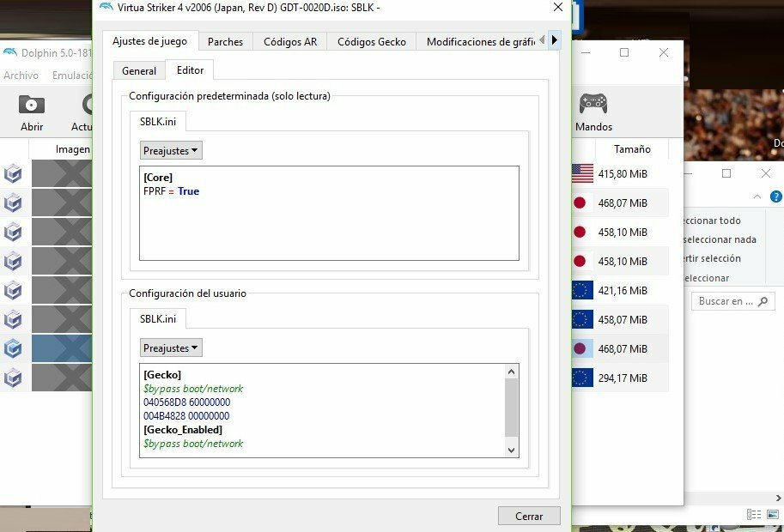Switch to the Códigos Gecko tab
784x532 pixels.
point(371,41)
